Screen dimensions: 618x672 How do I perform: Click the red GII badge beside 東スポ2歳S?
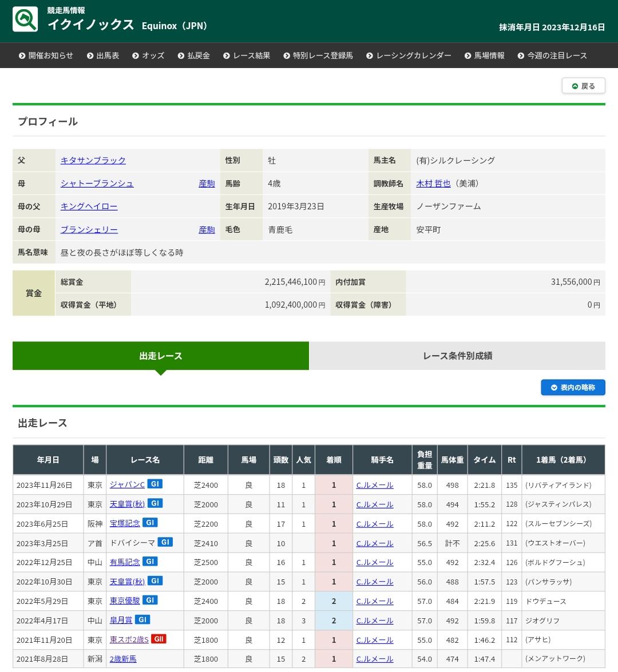[159, 639]
